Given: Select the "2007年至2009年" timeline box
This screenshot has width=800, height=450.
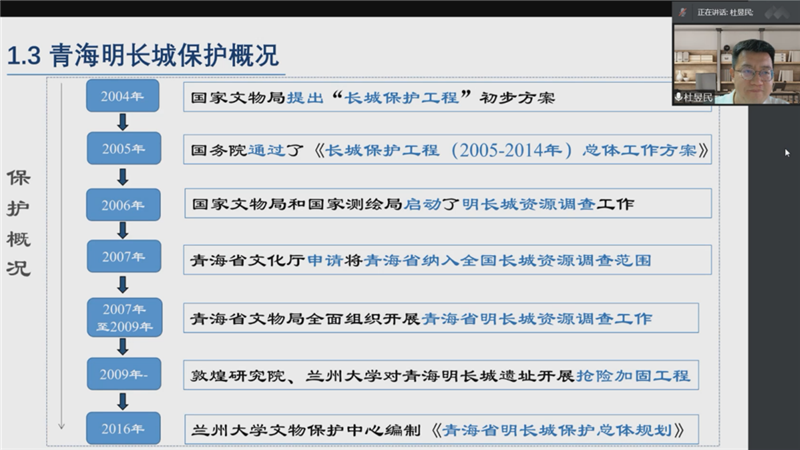Looking at the screenshot, I should [124, 317].
